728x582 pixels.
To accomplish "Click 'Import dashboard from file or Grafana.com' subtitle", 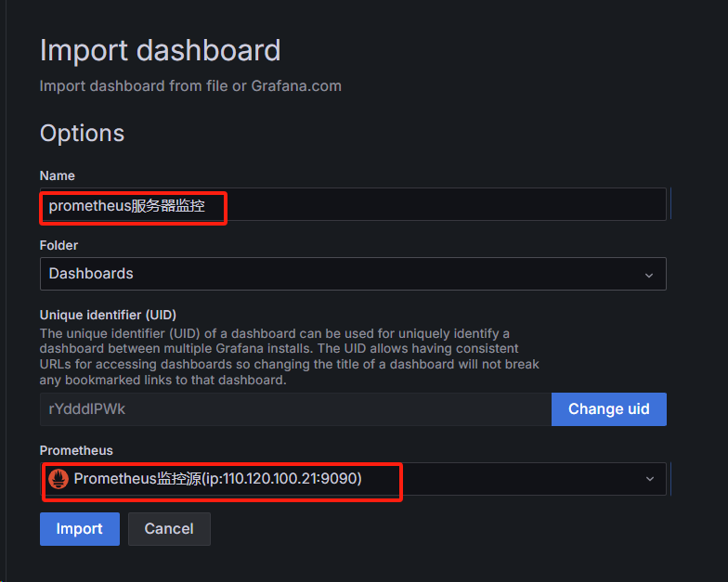I will tap(190, 85).
